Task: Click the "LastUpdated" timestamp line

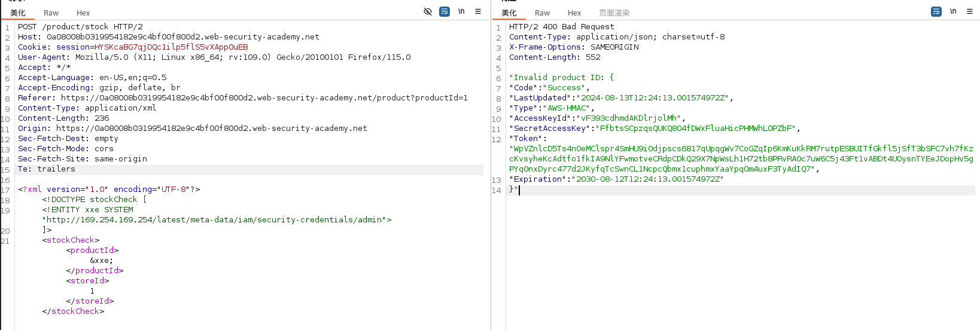Action: [x=621, y=97]
